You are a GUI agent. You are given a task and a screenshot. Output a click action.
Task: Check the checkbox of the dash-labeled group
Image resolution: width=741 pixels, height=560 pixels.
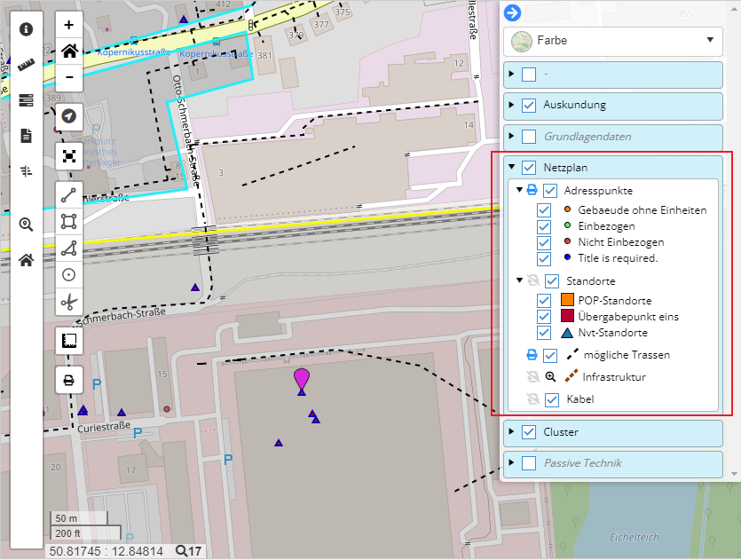coord(529,75)
